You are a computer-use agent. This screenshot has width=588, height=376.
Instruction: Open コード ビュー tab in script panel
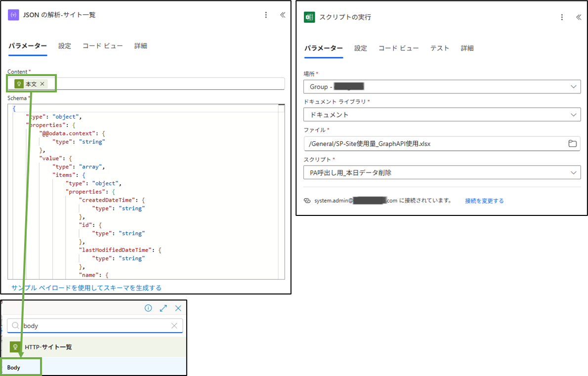pyautogui.click(x=399, y=48)
